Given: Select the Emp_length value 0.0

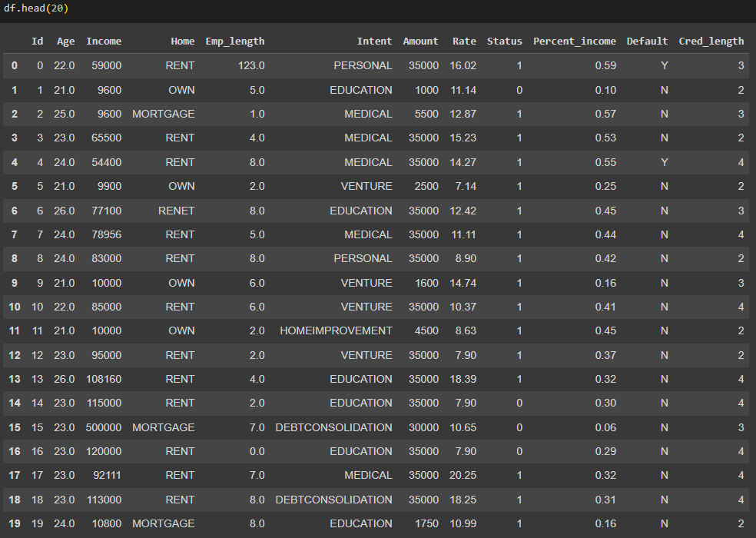Looking at the screenshot, I should tap(257, 451).
